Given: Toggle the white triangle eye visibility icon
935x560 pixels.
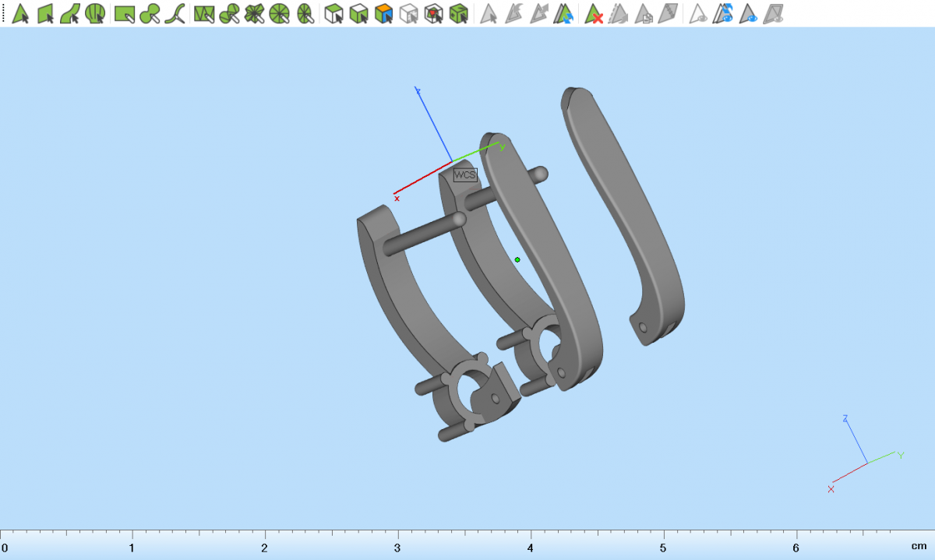Looking at the screenshot, I should [699, 13].
